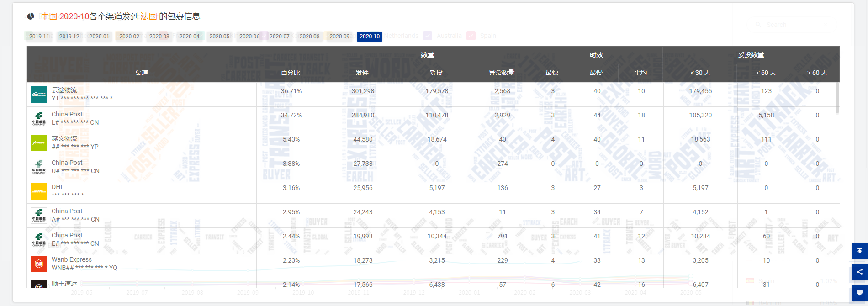Switch to the 2020-09 month tab
This screenshot has height=306, width=868.
click(339, 37)
